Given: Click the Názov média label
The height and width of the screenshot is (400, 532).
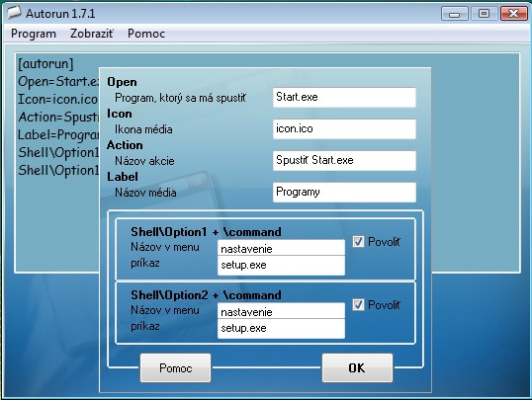Looking at the screenshot, I should click(145, 193).
